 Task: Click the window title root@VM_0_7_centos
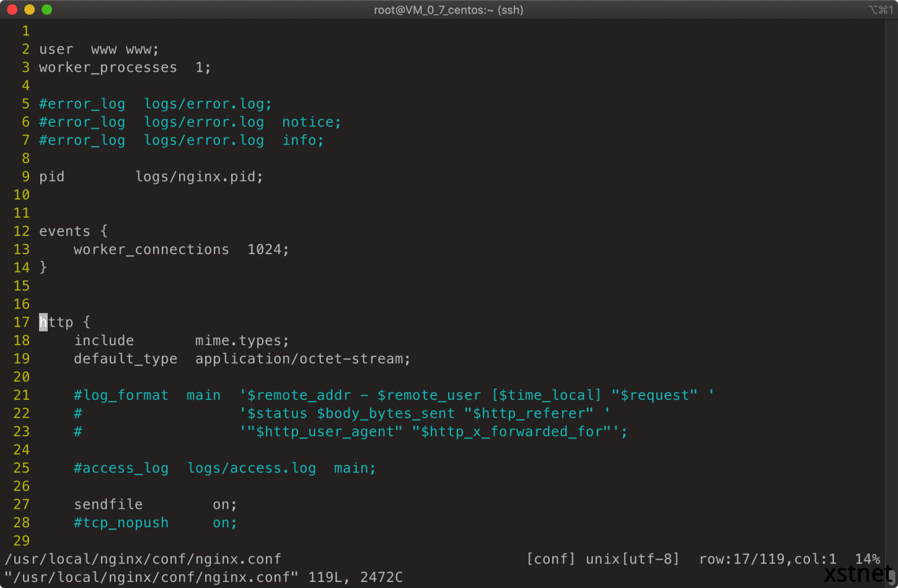point(448,10)
